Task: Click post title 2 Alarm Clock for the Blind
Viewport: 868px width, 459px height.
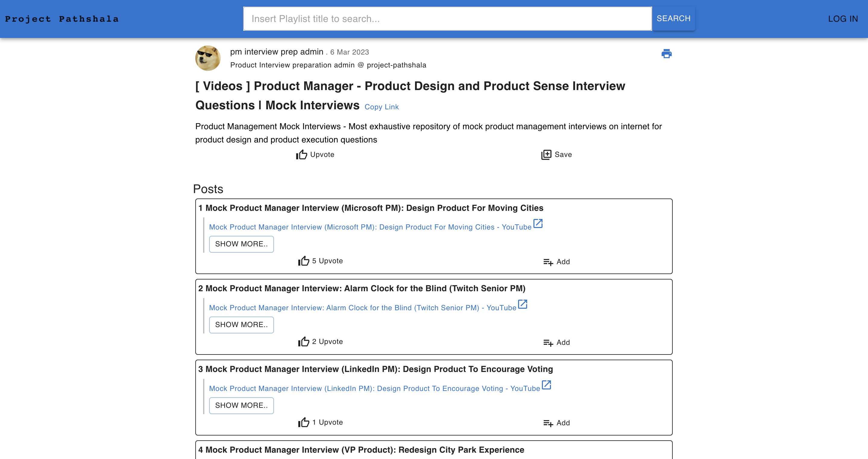Action: pos(362,289)
